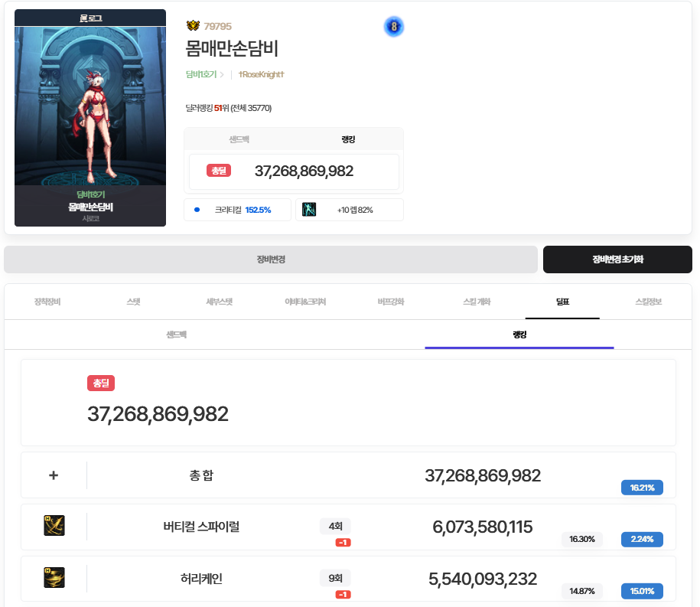This screenshot has height=607, width=700.
Task: Expand the 총합 row with plus icon
Action: tap(54, 475)
